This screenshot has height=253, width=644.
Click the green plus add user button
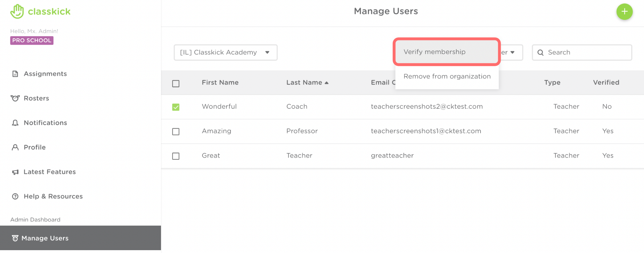point(624,12)
